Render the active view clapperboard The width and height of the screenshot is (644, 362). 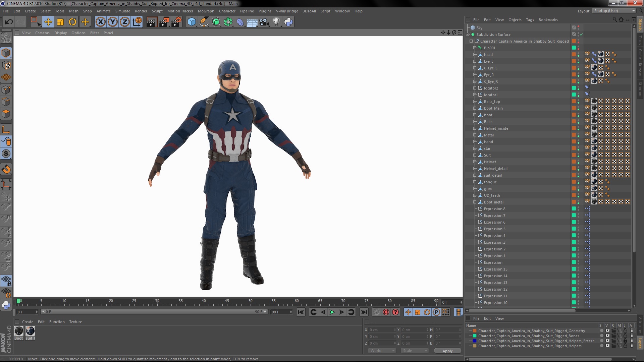point(152,22)
